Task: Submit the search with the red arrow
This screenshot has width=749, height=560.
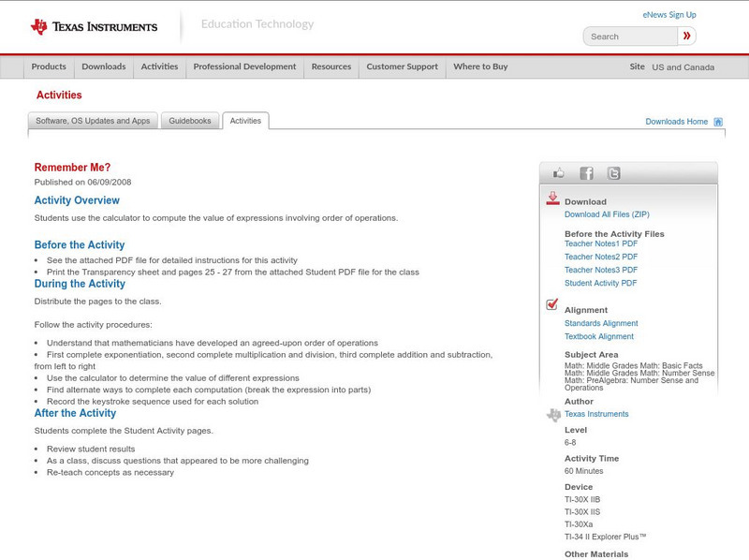Action: [x=686, y=36]
